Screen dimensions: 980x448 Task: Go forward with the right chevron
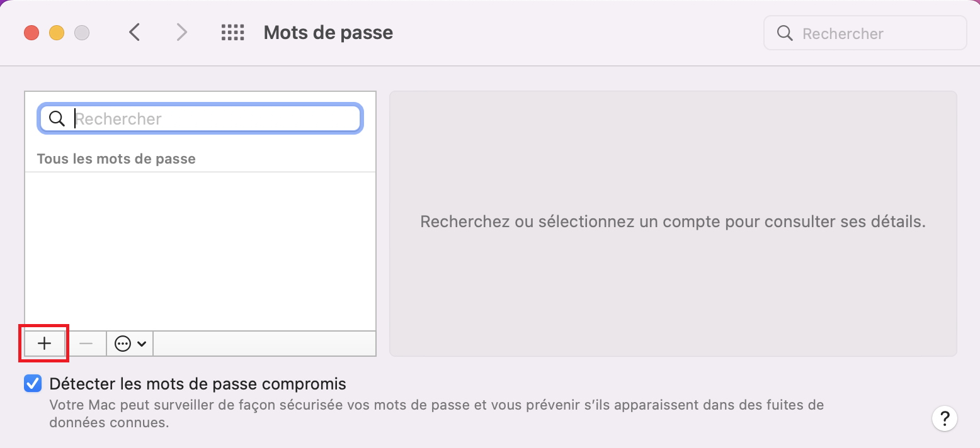[x=181, y=32]
